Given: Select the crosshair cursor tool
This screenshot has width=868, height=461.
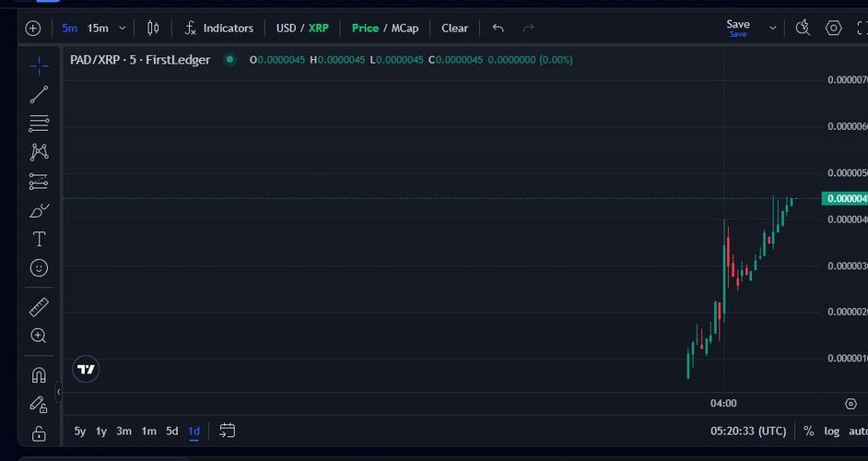Looking at the screenshot, I should (x=39, y=66).
